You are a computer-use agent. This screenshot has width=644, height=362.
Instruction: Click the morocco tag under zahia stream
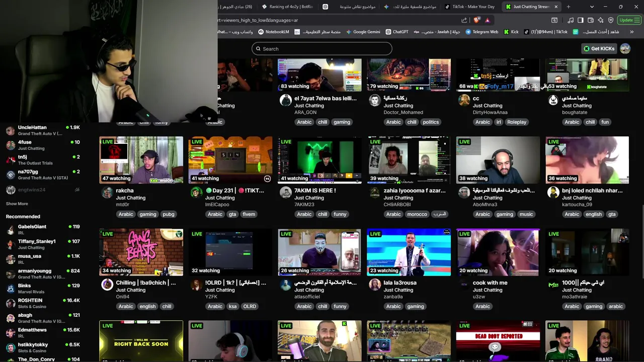tap(417, 214)
